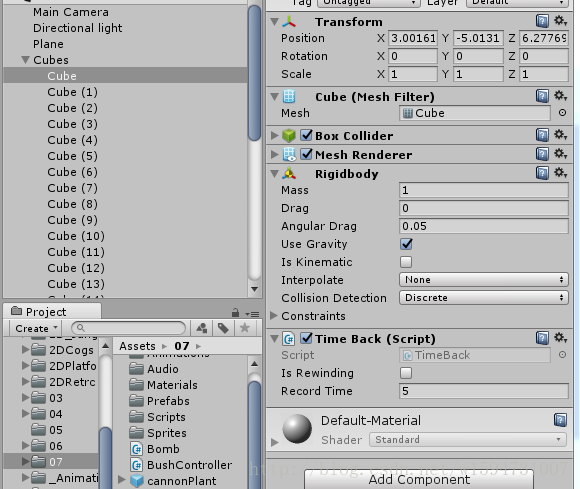This screenshot has height=489, width=580.
Task: Toggle Time Back script enabled checkbox
Action: click(306, 338)
